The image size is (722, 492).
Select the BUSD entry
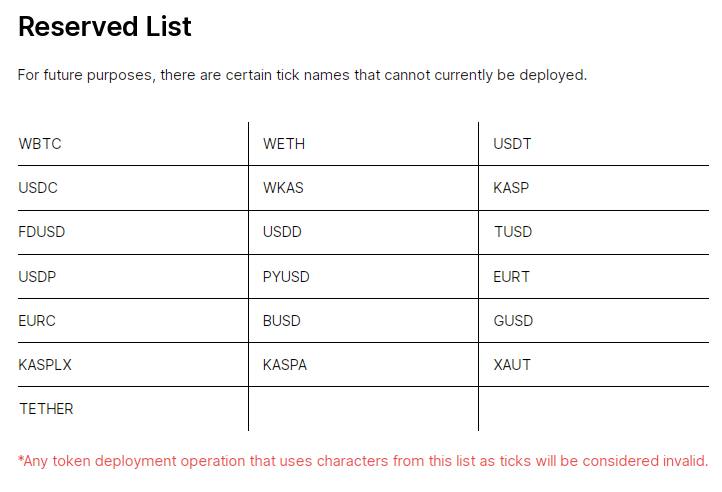(282, 321)
